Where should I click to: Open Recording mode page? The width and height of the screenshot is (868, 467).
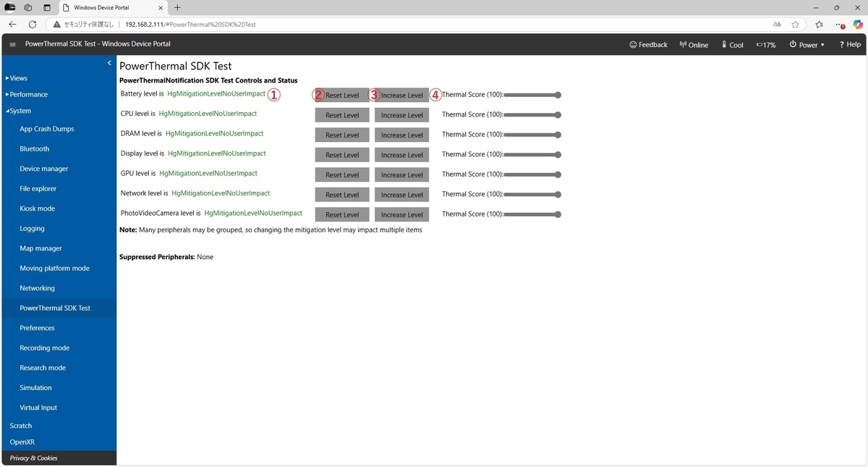click(x=45, y=348)
